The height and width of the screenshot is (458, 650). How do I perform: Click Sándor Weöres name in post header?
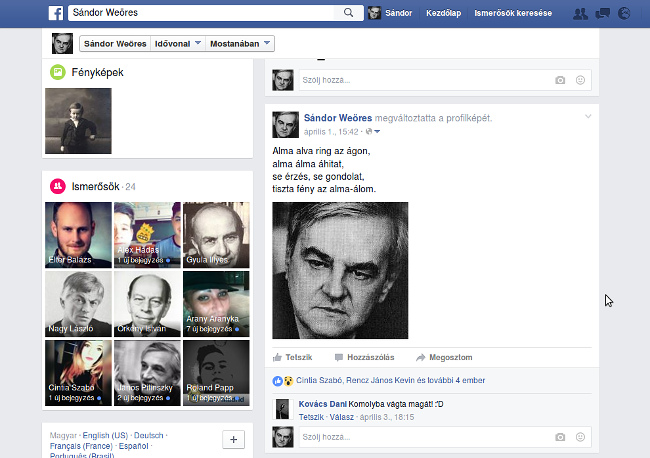[338, 118]
